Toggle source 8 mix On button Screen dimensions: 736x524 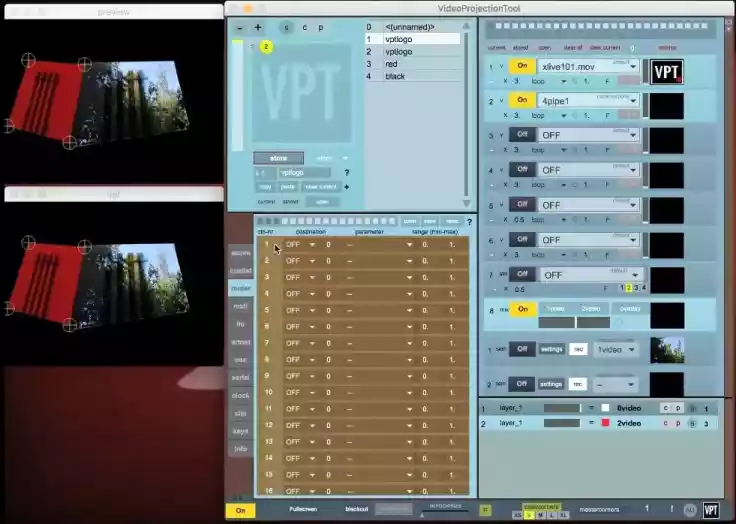pos(522,309)
